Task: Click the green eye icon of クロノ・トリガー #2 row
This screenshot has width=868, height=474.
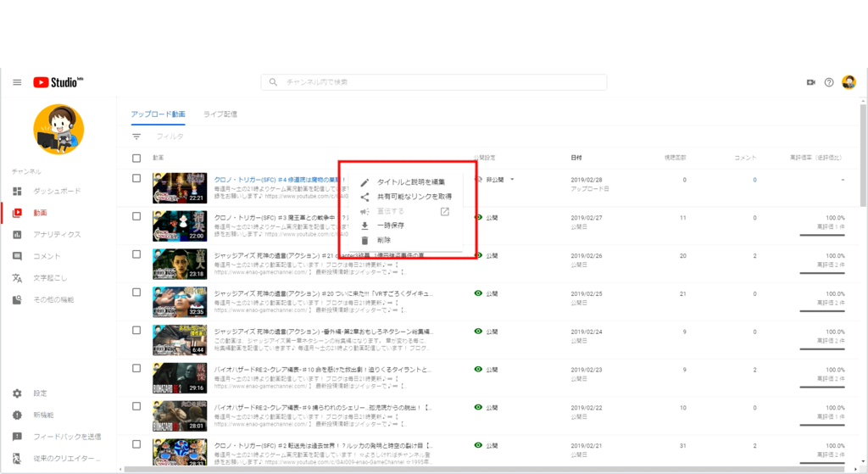Action: click(478, 445)
